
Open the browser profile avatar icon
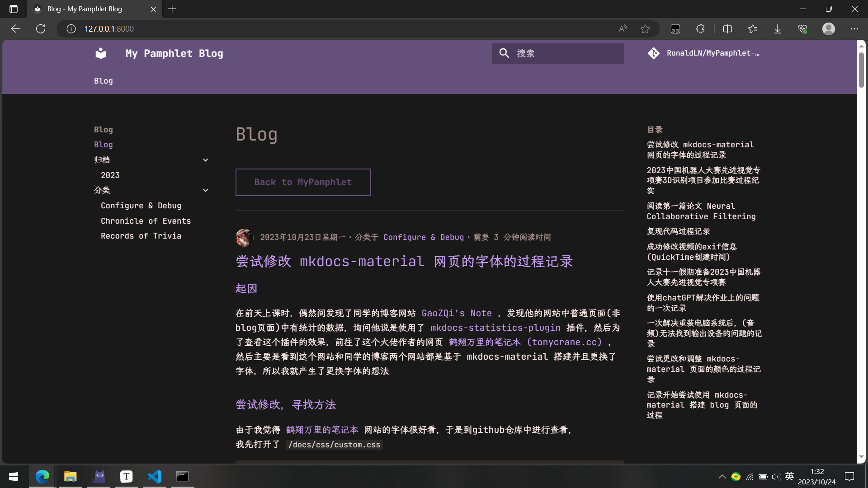pyautogui.click(x=828, y=29)
